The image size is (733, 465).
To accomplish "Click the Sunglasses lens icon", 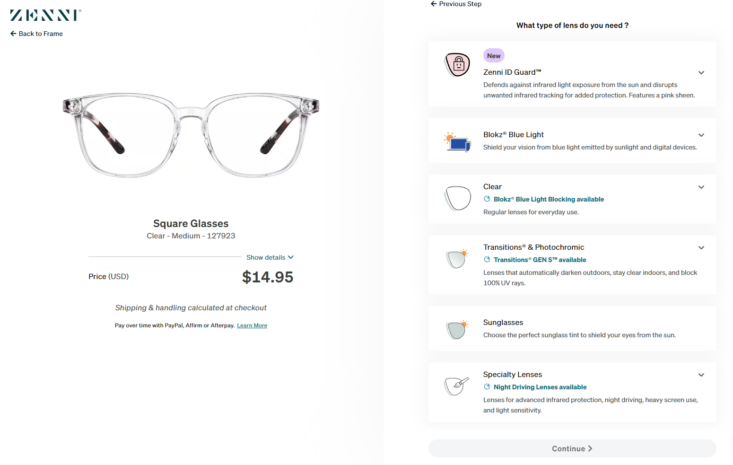I will point(457,328).
